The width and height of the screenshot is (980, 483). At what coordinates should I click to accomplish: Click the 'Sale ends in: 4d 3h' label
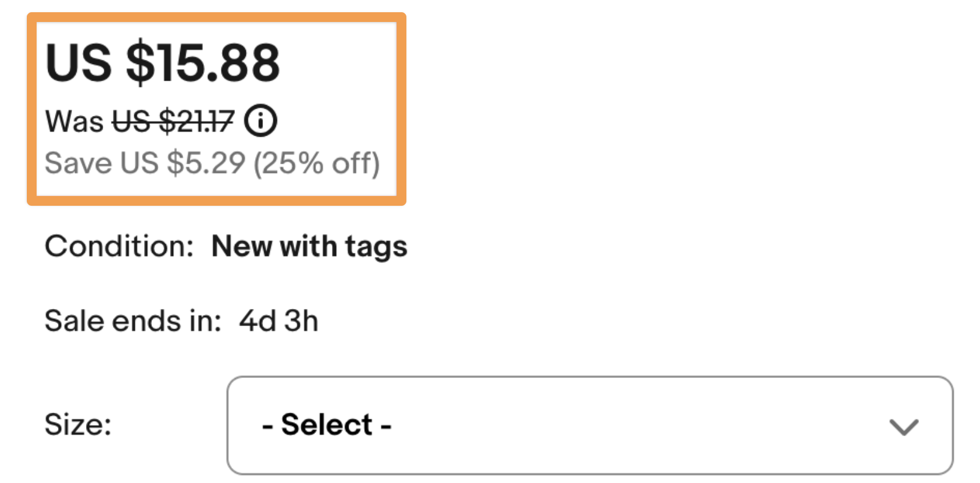[181, 320]
